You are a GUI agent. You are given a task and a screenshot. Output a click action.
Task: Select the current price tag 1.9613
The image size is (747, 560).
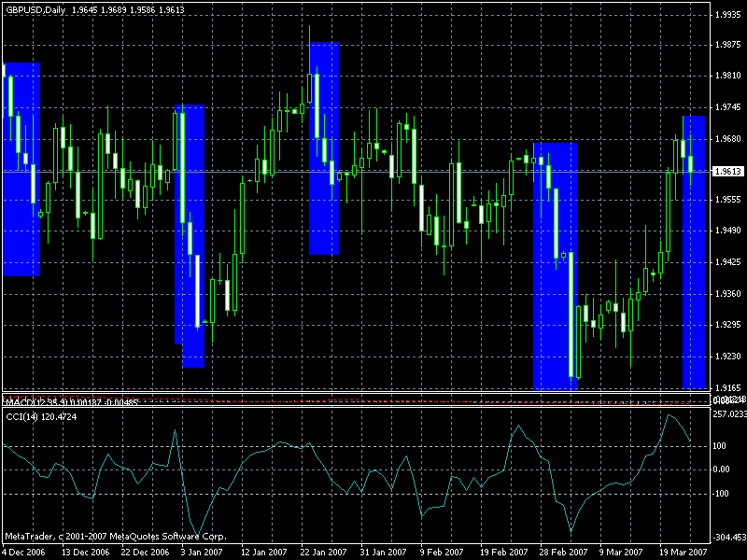pyautogui.click(x=728, y=172)
